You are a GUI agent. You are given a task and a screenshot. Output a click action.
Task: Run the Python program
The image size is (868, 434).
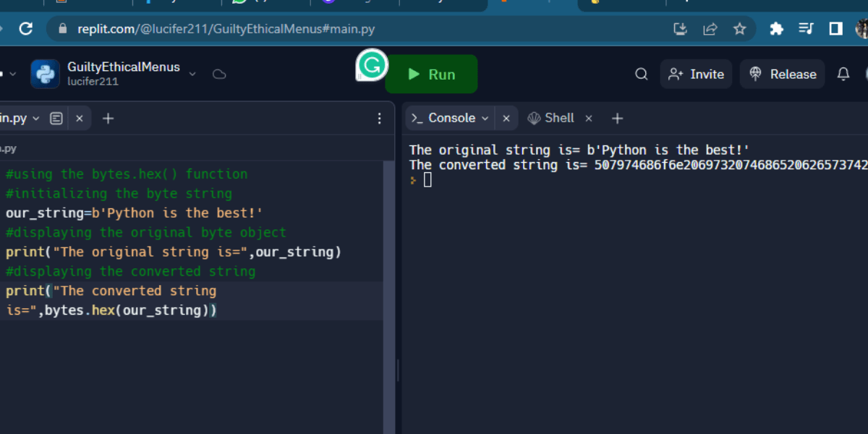pyautogui.click(x=432, y=73)
